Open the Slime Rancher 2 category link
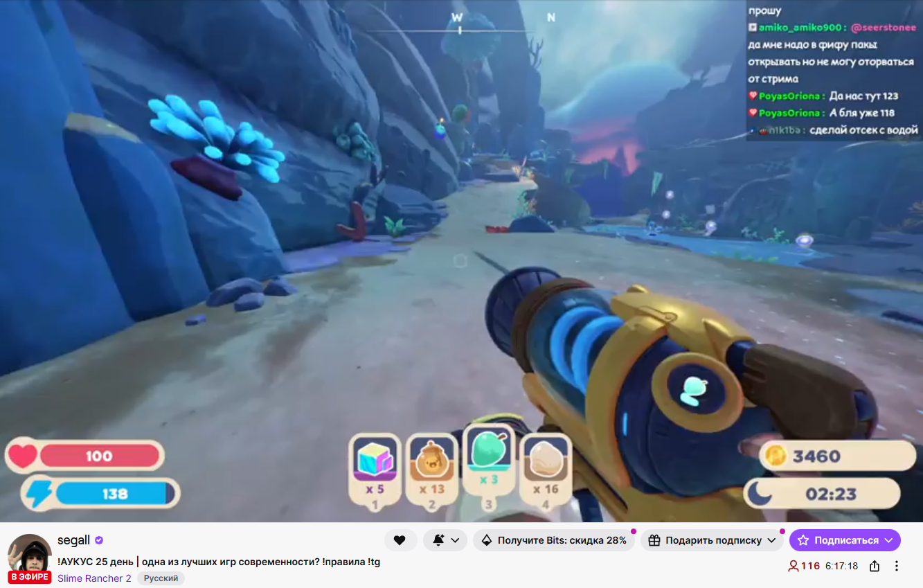Image resolution: width=923 pixels, height=588 pixels. pyautogui.click(x=94, y=578)
